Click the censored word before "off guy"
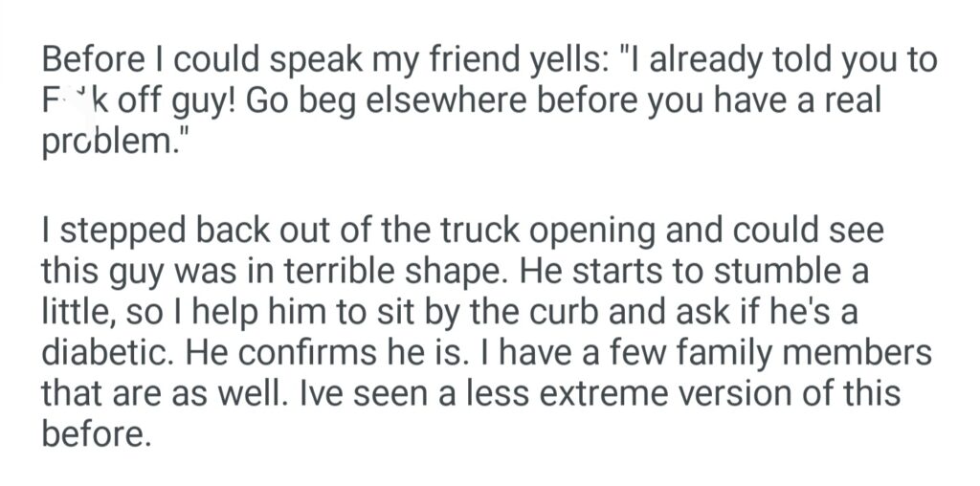The width and height of the screenshot is (980, 486). [x=71, y=102]
